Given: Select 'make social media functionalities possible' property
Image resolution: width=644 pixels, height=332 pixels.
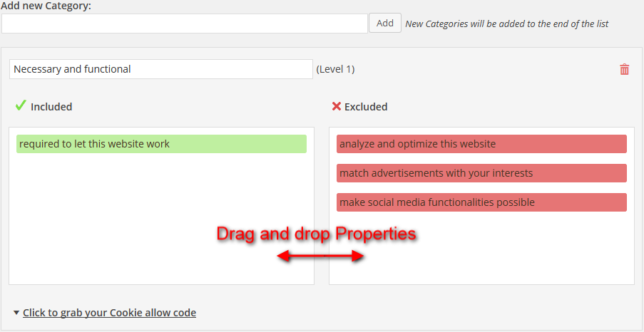Looking at the screenshot, I should point(482,202).
